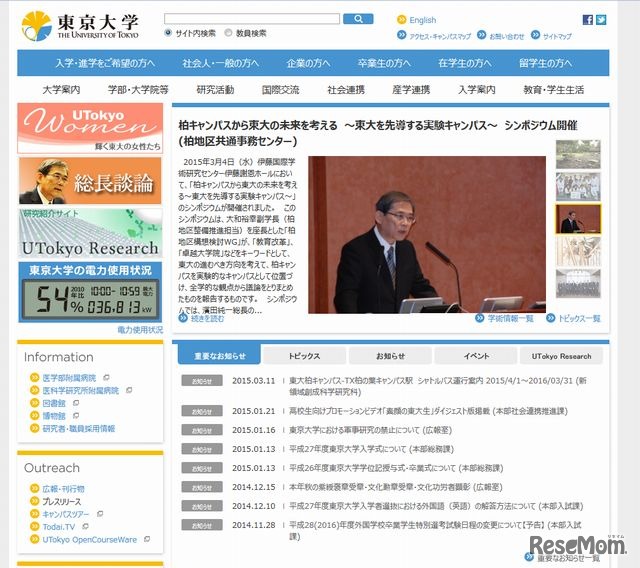
Task: Open the 大学案内 navigation item
Action: point(61,89)
